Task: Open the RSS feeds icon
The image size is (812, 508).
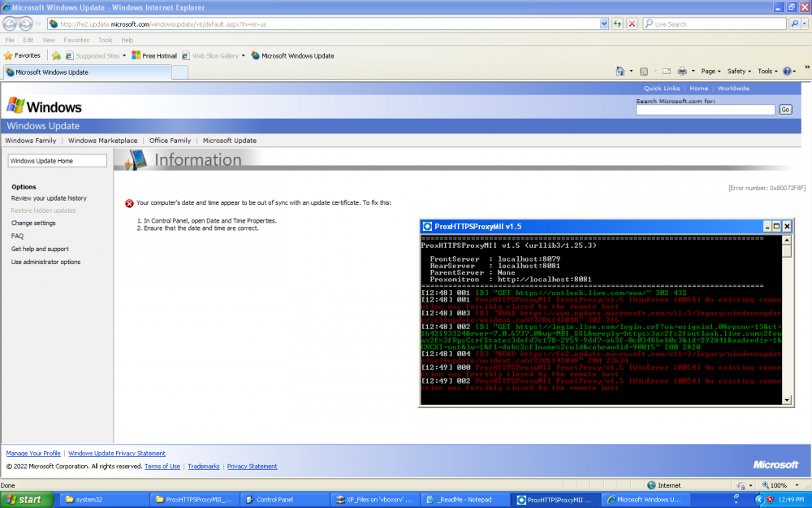Action: pos(642,71)
